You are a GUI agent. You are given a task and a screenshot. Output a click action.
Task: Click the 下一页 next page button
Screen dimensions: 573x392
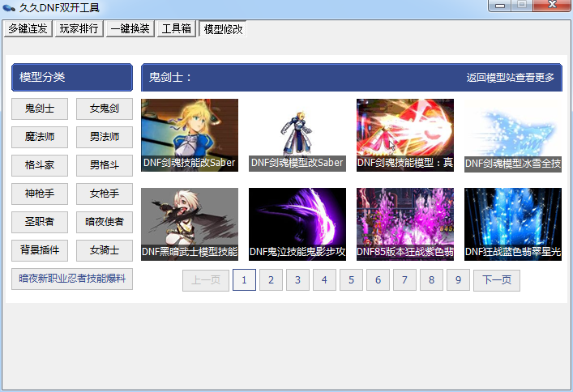coord(497,280)
